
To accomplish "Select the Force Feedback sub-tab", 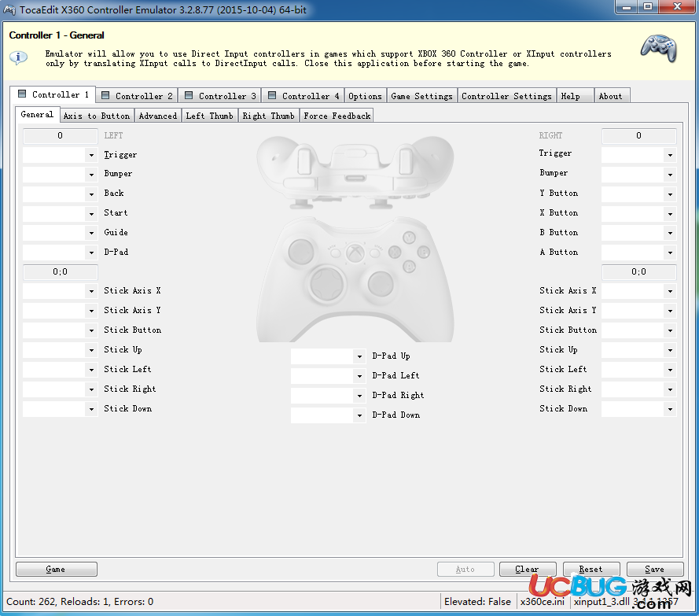I will [337, 116].
